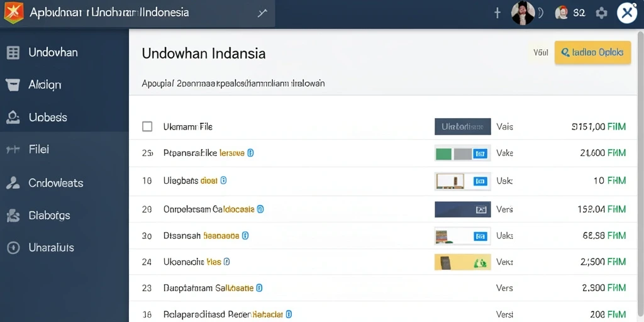
Task: Click the Undowhan Indansia page heading
Action: [204, 53]
